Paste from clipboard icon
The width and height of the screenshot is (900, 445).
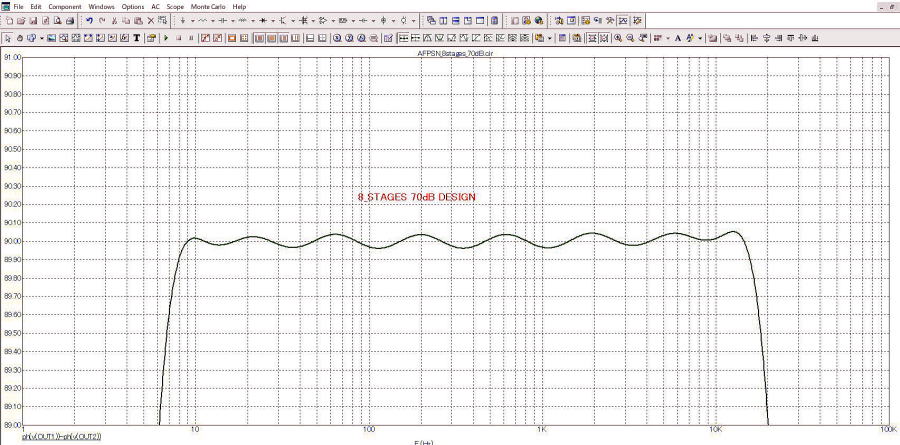(x=138, y=21)
